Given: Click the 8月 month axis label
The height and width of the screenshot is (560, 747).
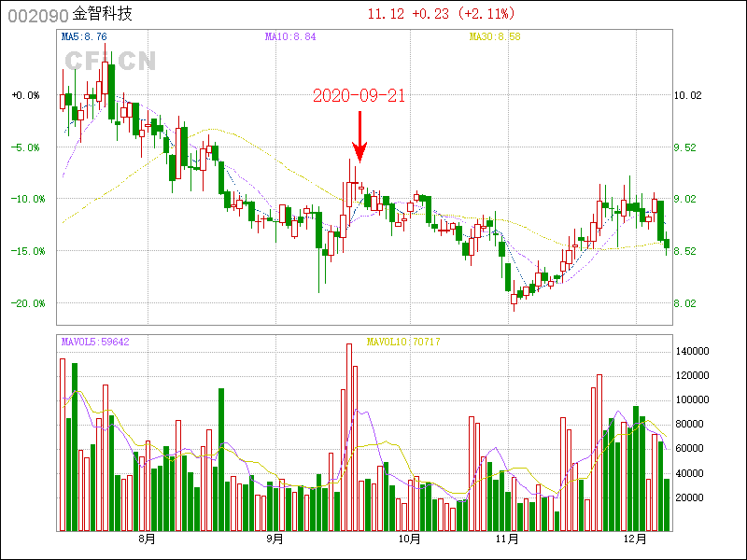Looking at the screenshot, I should click(147, 539).
